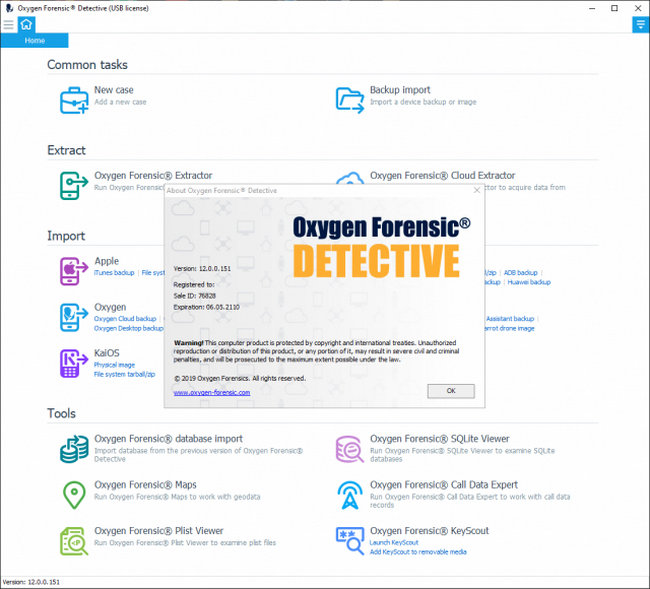Image resolution: width=650 pixels, height=589 pixels.
Task: Click the New case briefcase icon
Action: coord(74,100)
